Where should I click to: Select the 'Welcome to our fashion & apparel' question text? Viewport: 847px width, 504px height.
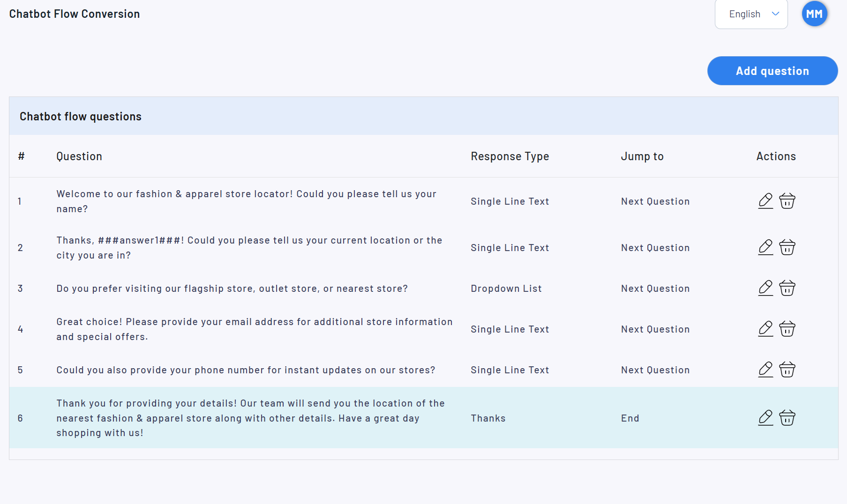pyautogui.click(x=247, y=201)
